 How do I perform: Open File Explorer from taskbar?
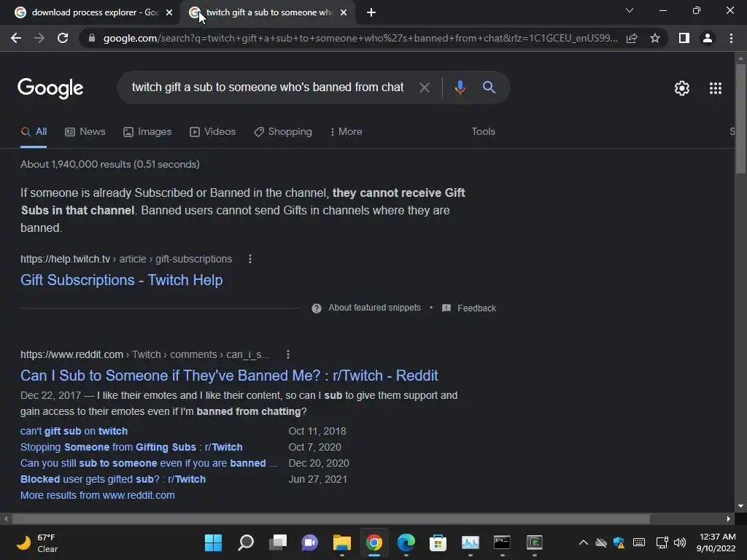pos(342,542)
